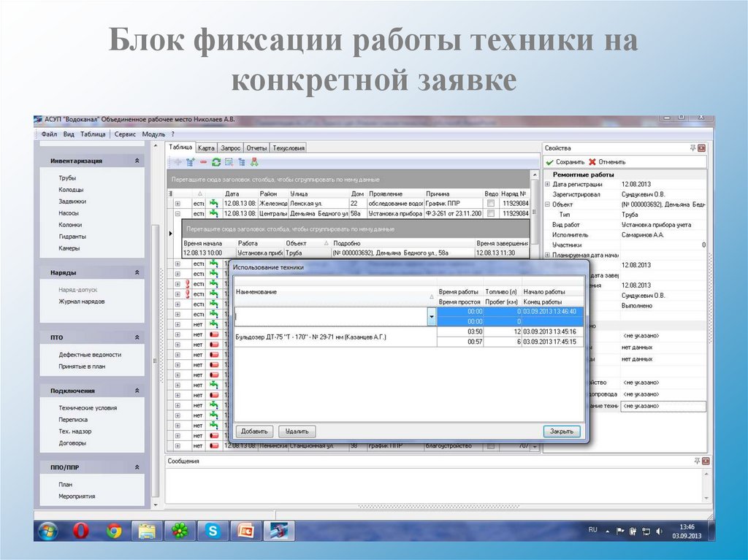The width and height of the screenshot is (748, 560).
Task: Click the hierarchy people icon in toolbar
Action: [x=254, y=162]
